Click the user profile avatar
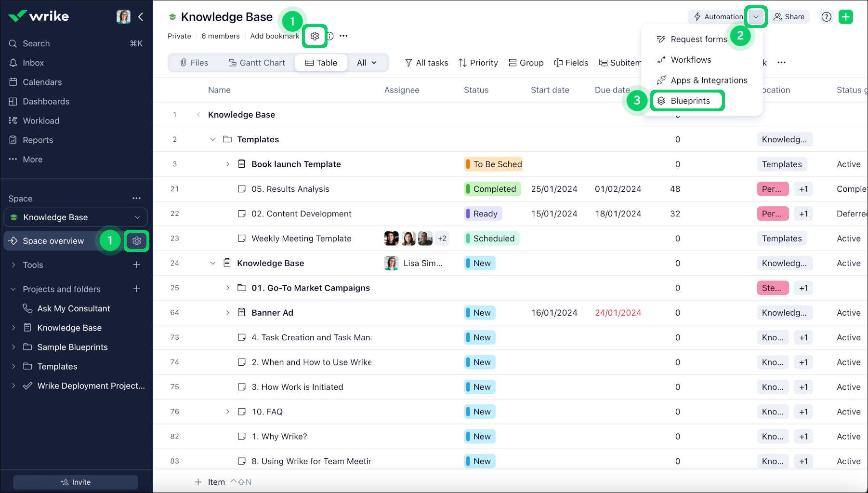This screenshot has width=868, height=493. click(x=124, y=17)
